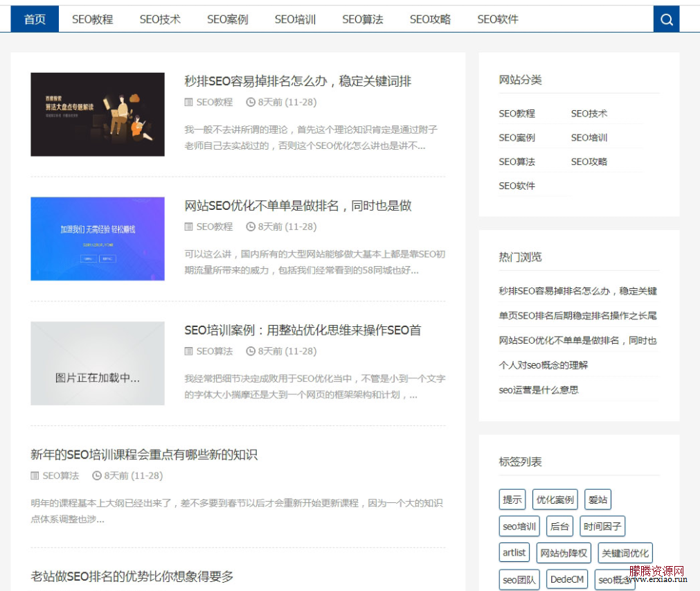Select the 网站伪降权 tag button

[564, 553]
